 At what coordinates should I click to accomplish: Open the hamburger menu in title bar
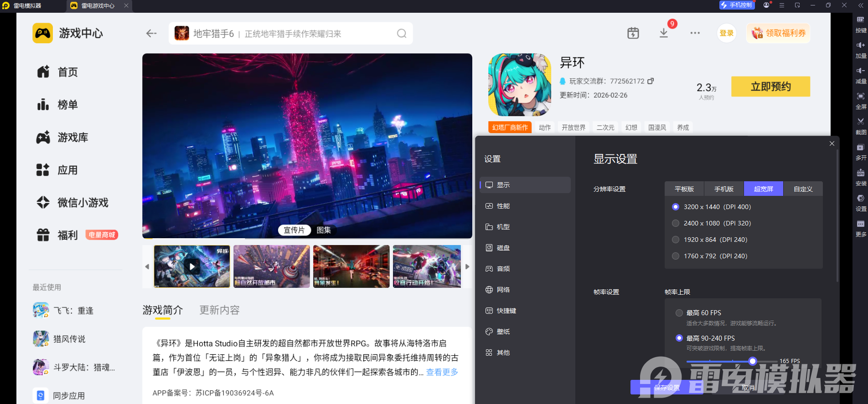(782, 5)
